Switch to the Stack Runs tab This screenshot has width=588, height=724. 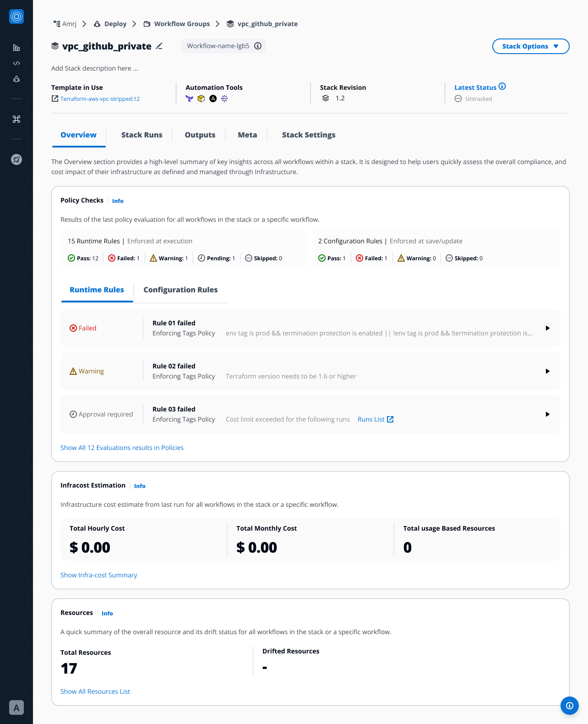click(x=142, y=135)
